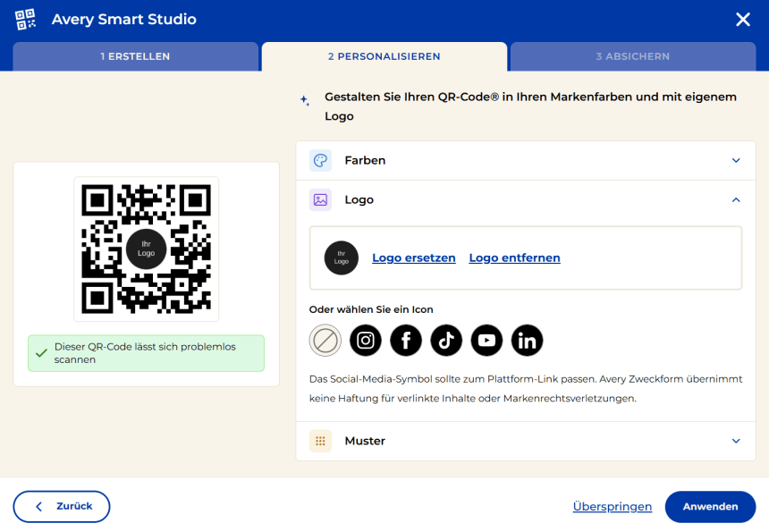Click the green checkmark scan status icon
This screenshot has width=769, height=532.
[42, 353]
